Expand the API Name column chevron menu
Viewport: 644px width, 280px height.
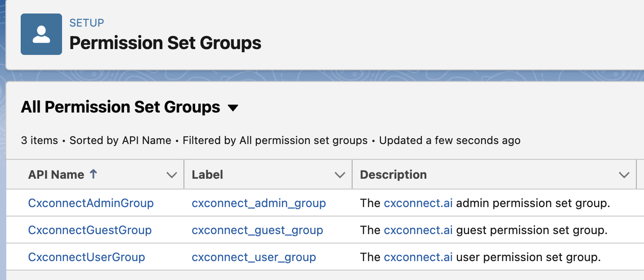[171, 175]
